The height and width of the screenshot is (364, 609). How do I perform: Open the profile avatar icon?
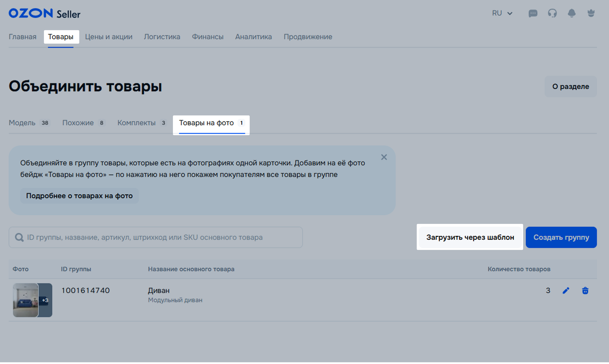click(x=591, y=13)
